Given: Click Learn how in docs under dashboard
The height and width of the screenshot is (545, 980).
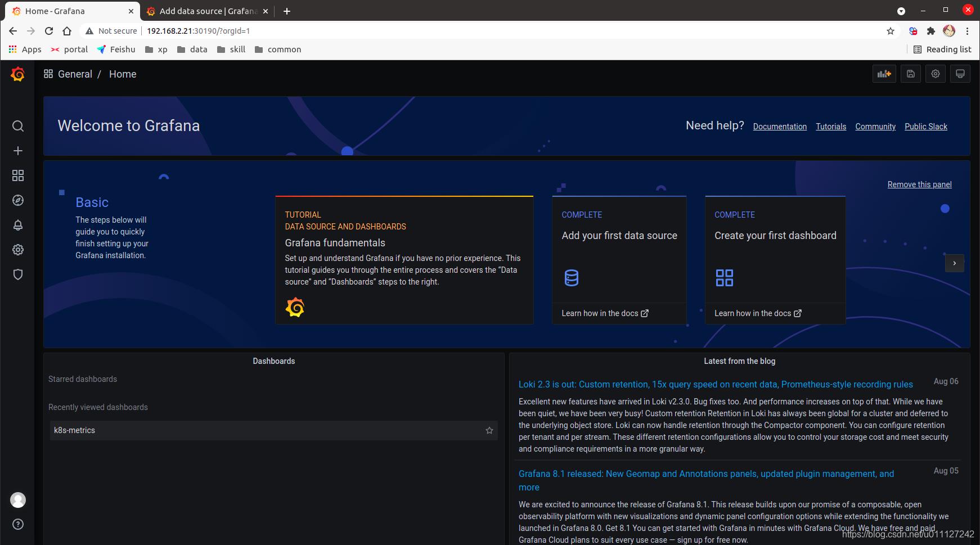Looking at the screenshot, I should (758, 313).
